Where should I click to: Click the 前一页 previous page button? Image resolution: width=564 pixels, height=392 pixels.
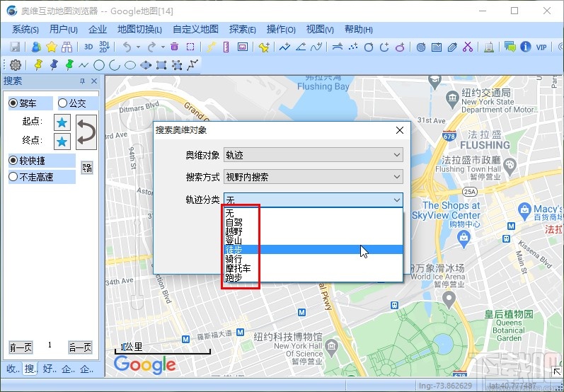21,347
